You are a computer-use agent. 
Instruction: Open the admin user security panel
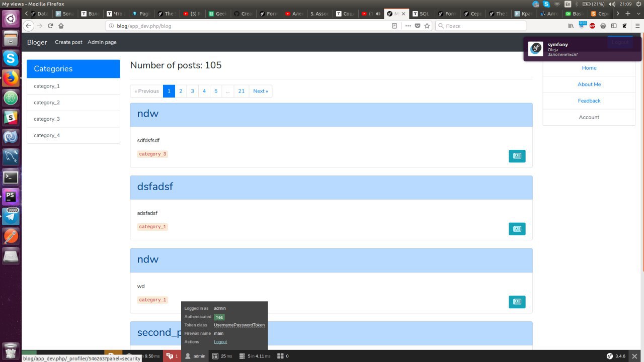tap(196, 356)
